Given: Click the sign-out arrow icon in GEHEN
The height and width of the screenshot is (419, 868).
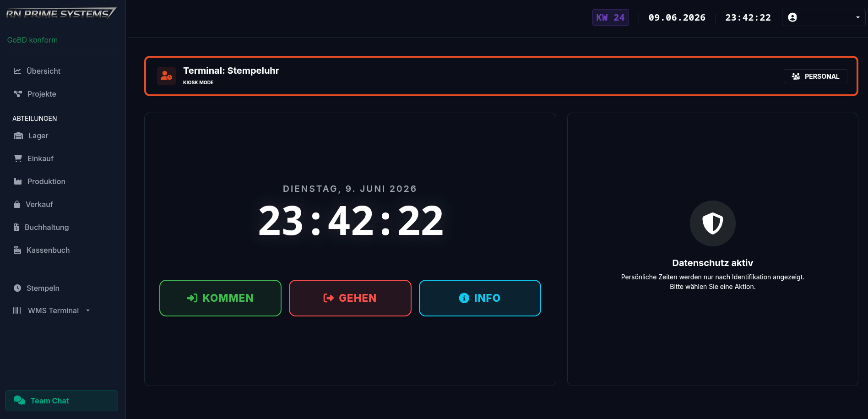Looking at the screenshot, I should pyautogui.click(x=328, y=298).
